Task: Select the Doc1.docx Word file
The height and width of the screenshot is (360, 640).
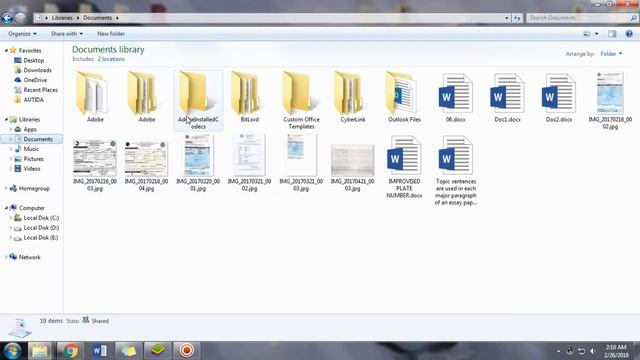Action: [x=507, y=97]
